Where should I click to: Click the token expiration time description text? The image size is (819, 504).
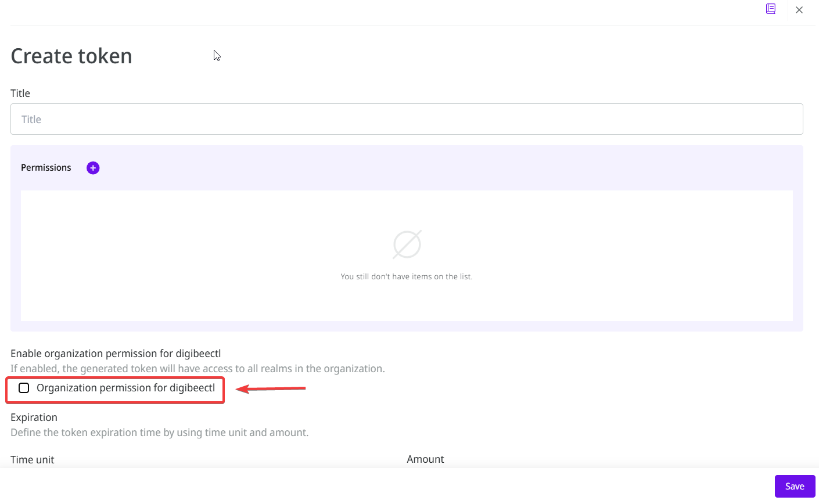[159, 433]
